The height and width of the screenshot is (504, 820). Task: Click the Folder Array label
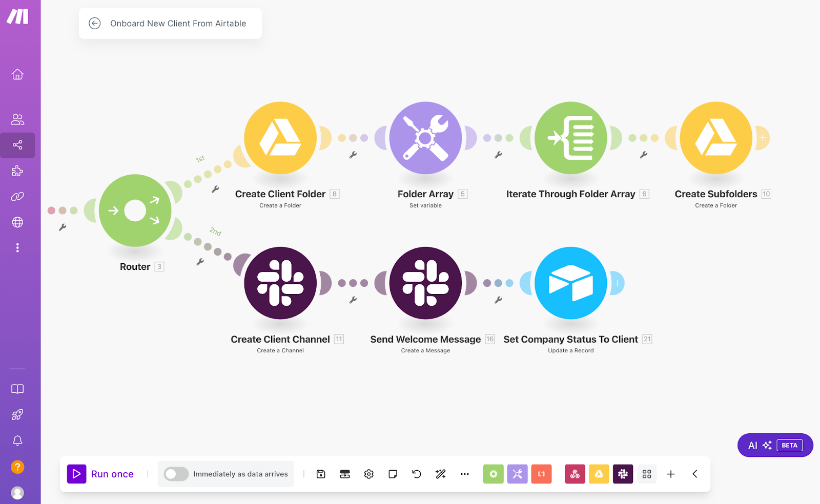pos(425,194)
